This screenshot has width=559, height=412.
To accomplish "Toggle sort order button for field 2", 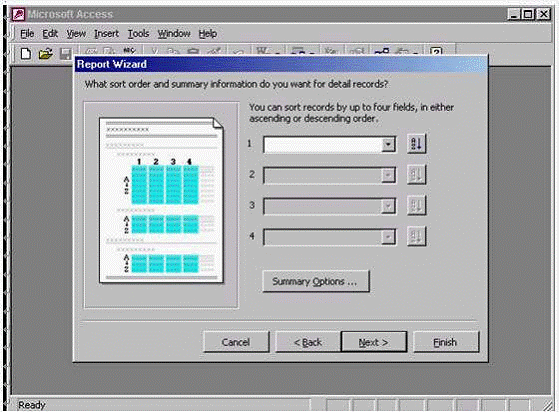I will coord(416,175).
